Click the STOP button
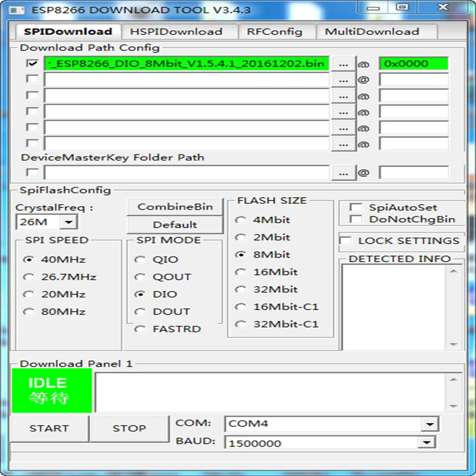This screenshot has height=476, width=476. 129,428
